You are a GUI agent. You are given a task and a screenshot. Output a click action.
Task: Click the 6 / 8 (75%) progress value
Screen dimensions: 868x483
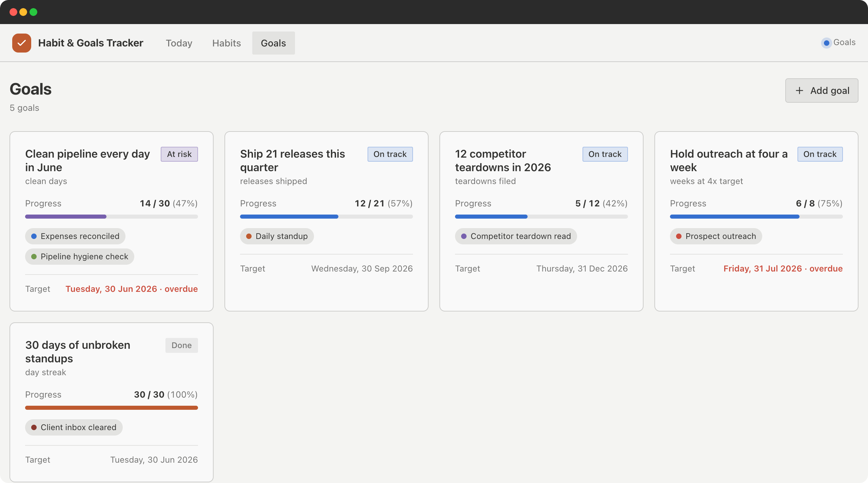819,203
